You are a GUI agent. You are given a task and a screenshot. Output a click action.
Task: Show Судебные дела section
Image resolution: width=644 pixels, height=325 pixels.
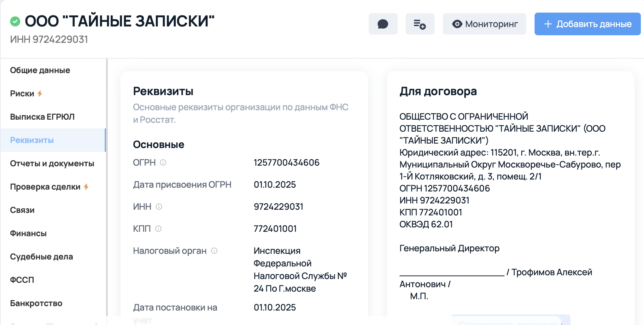(x=41, y=257)
